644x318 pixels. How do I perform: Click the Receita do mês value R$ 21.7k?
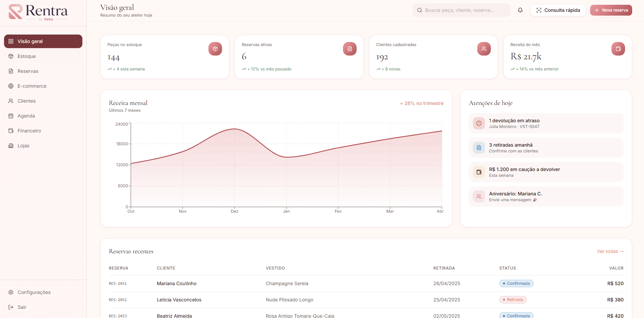click(x=526, y=57)
